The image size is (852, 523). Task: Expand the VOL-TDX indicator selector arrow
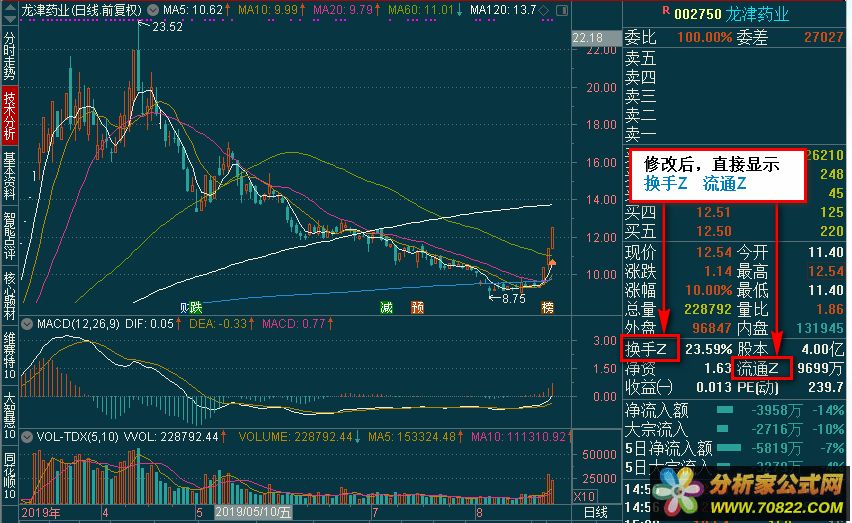pyautogui.click(x=27, y=436)
